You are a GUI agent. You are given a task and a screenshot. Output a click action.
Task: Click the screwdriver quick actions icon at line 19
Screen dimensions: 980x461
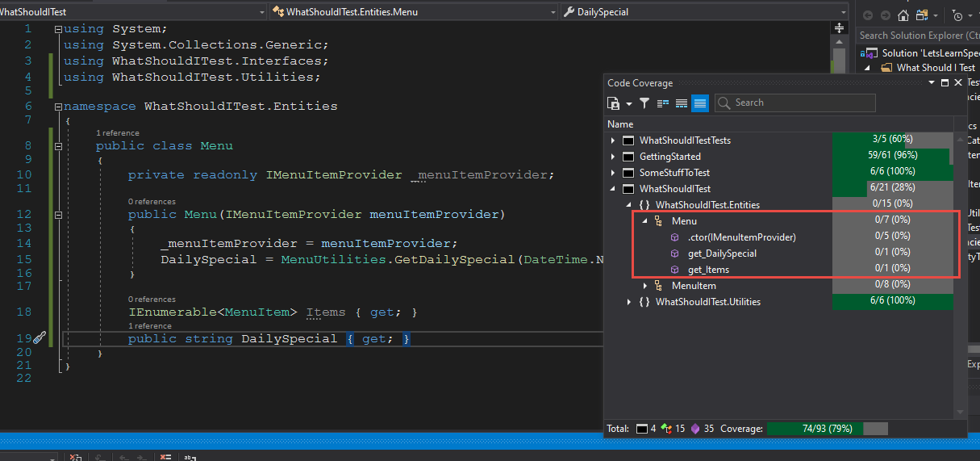coord(40,338)
